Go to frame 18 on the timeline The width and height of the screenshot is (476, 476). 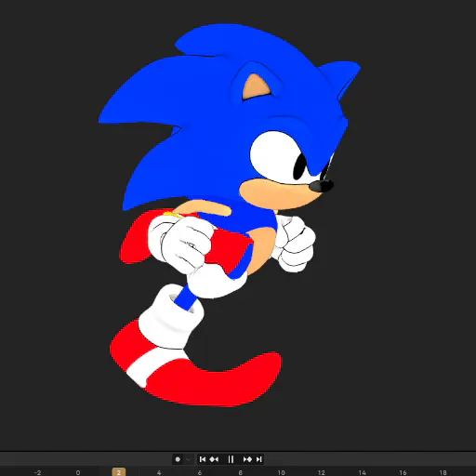click(443, 472)
